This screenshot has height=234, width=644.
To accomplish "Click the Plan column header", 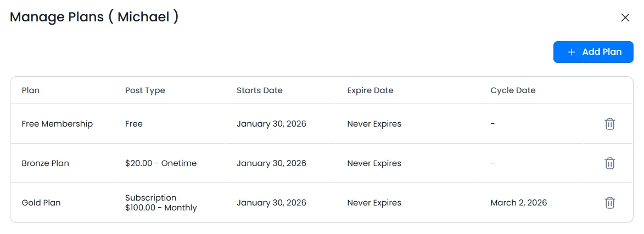I will pyautogui.click(x=31, y=90).
